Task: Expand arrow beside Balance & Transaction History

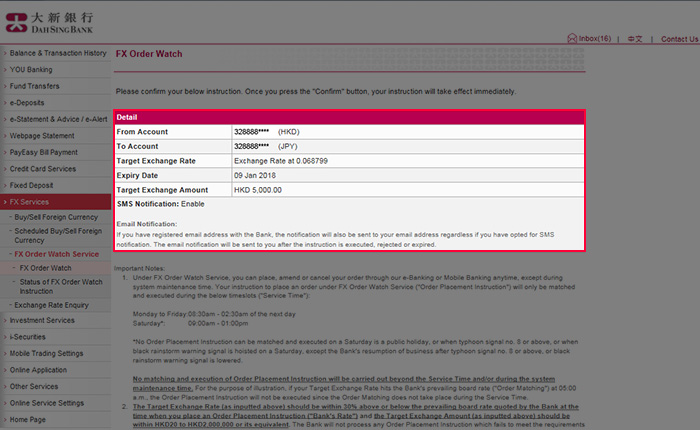Action: tap(5, 53)
